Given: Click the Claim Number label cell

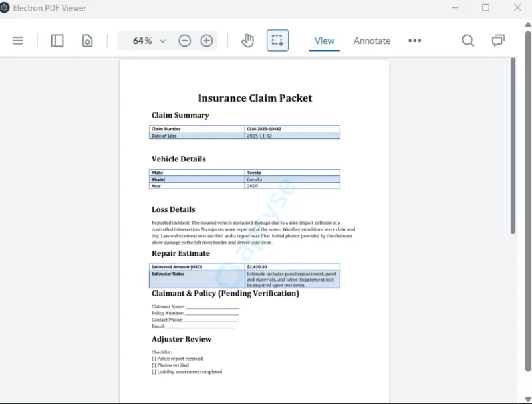Looking at the screenshot, I should coord(197,129).
